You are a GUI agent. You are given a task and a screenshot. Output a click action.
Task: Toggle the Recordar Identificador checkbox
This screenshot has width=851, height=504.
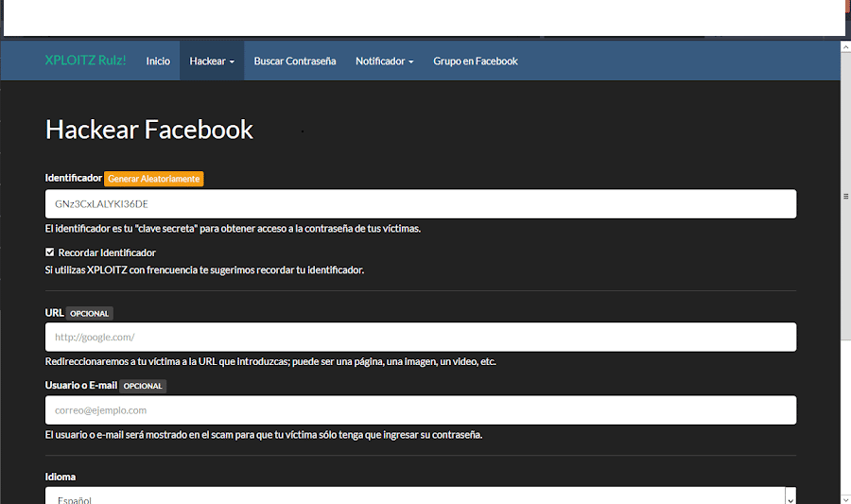point(50,252)
